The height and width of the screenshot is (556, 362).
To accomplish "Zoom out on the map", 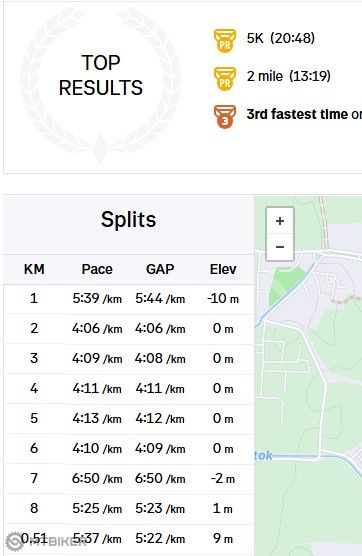I will click(x=280, y=247).
